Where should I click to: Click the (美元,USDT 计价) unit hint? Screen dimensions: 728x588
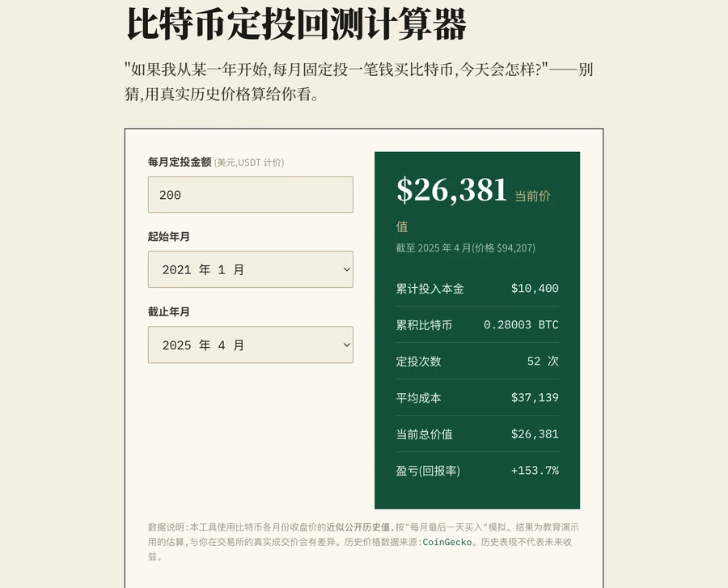pos(249,163)
